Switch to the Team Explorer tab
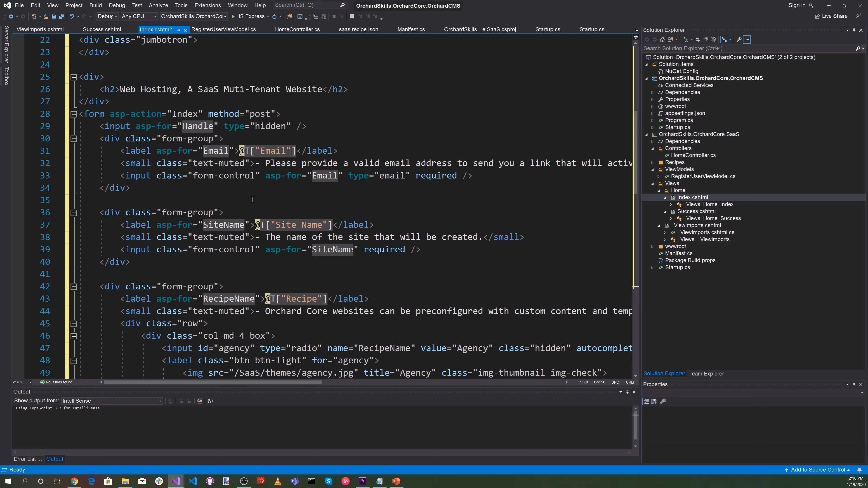 [706, 373]
